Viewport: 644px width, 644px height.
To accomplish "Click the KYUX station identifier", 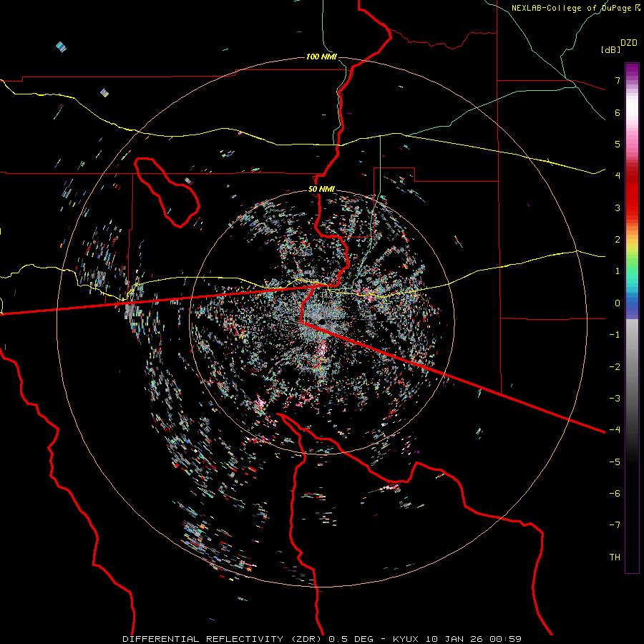I will coord(406,639).
